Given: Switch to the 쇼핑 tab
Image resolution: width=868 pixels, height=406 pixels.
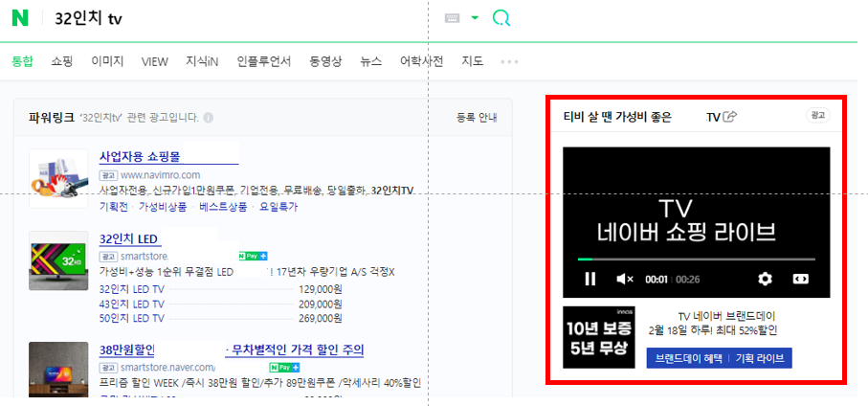Looking at the screenshot, I should [x=62, y=61].
